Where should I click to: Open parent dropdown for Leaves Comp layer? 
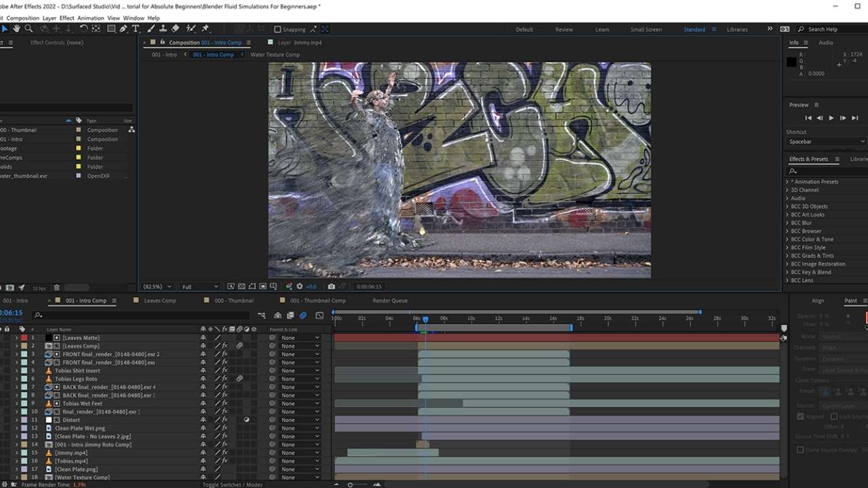[300, 346]
